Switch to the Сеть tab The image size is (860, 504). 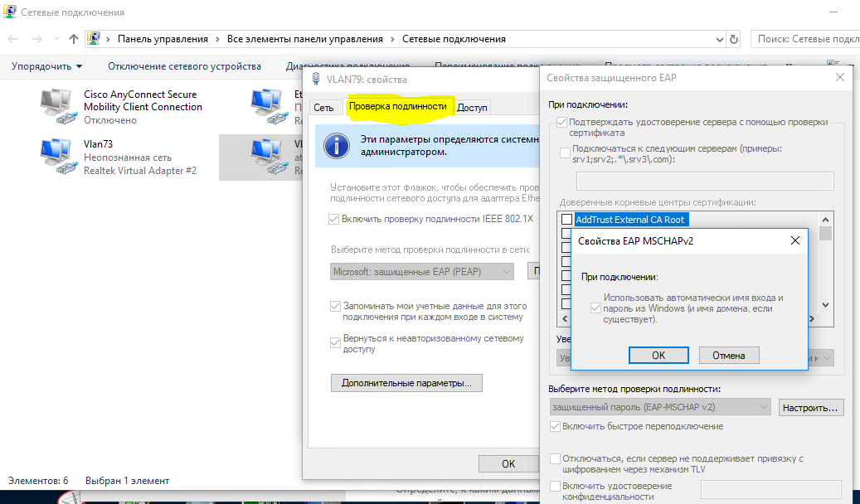[323, 108]
